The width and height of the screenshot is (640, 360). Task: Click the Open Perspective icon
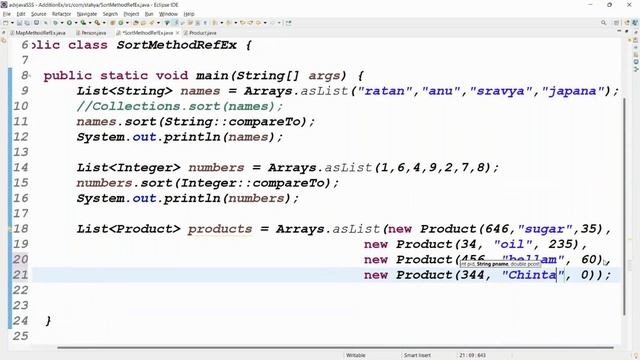coord(617,23)
